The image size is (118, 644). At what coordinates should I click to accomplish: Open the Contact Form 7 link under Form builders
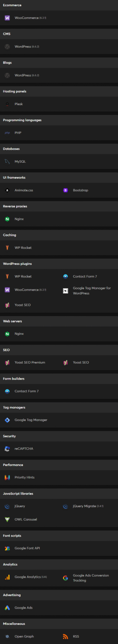point(27,391)
